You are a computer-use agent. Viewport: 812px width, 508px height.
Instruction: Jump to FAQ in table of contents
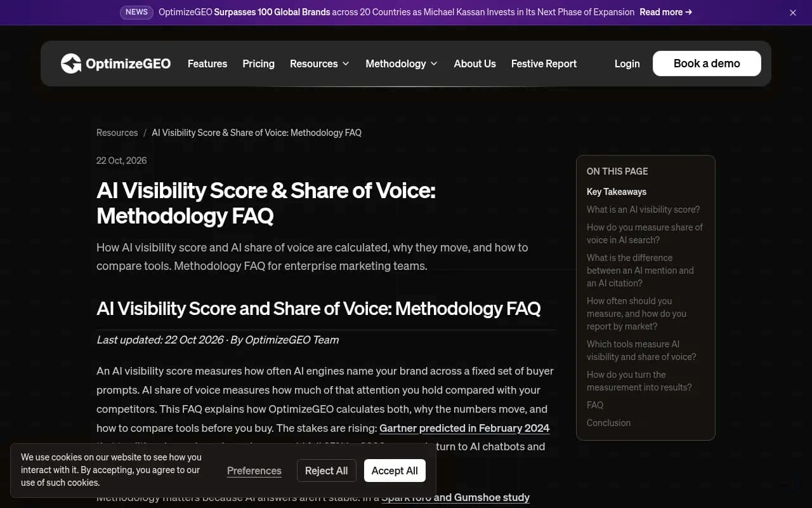click(595, 405)
